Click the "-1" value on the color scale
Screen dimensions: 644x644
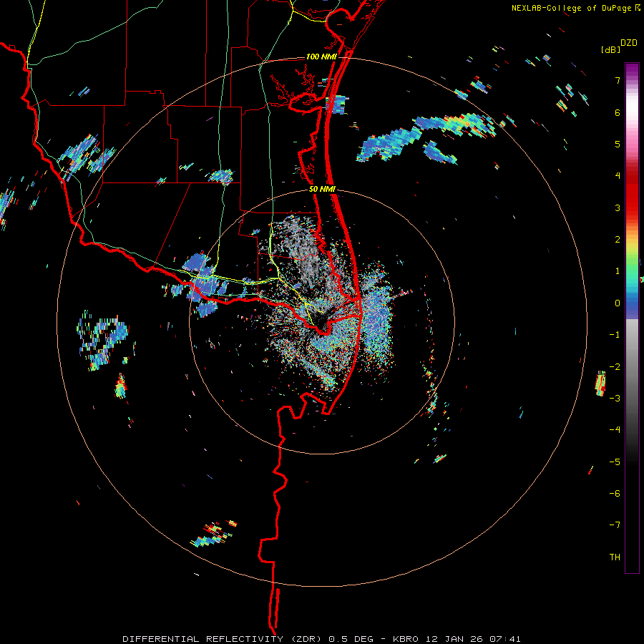click(615, 335)
